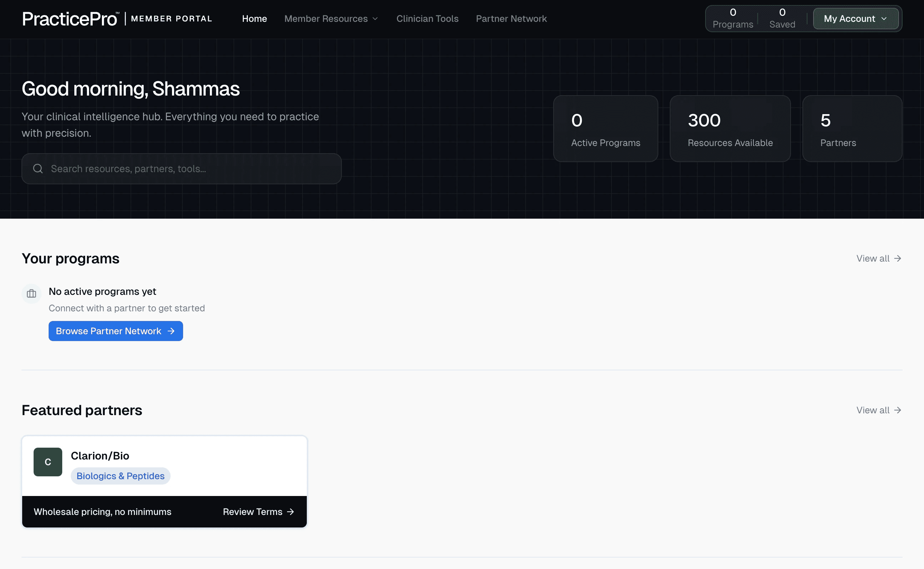Click 'Wholesale pricing, no minimums' text
The image size is (924, 569).
103,512
